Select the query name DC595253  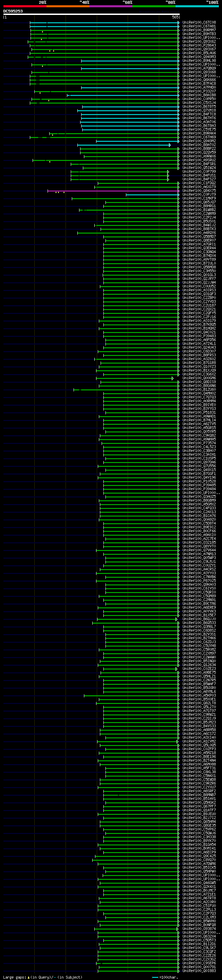click(13, 11)
